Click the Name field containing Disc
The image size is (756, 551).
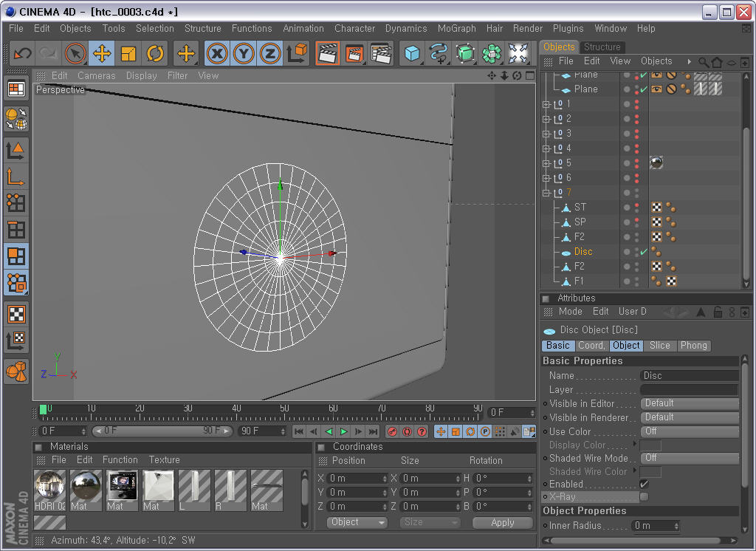point(690,376)
